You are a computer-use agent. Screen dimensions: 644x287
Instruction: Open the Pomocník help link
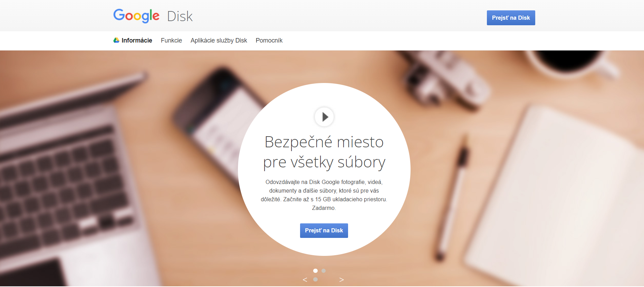click(269, 40)
